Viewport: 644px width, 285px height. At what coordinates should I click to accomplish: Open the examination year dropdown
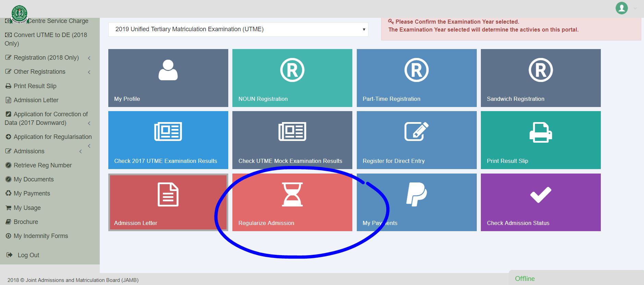pyautogui.click(x=238, y=29)
